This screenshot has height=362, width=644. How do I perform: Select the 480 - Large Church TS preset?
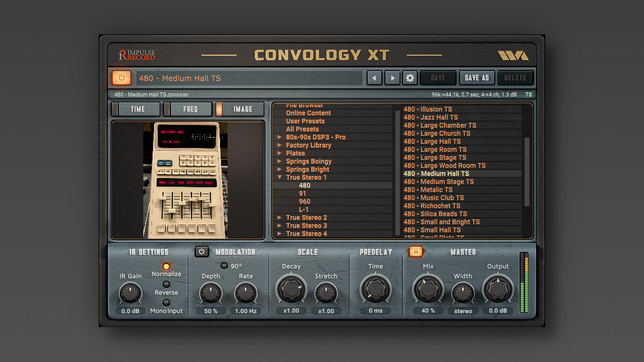pos(437,134)
